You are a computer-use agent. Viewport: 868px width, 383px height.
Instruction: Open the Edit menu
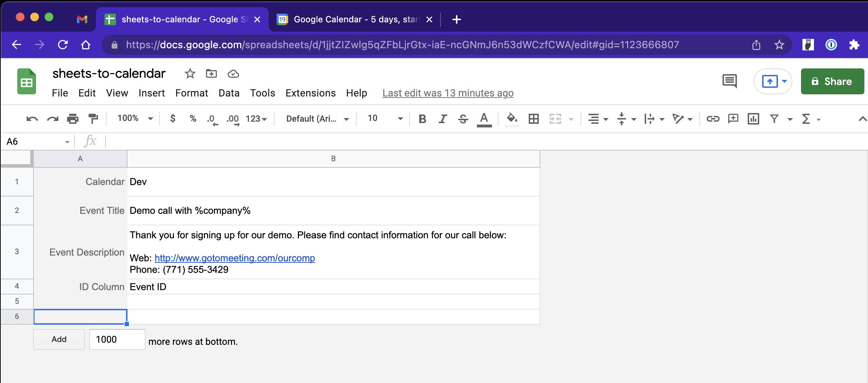[x=87, y=93]
